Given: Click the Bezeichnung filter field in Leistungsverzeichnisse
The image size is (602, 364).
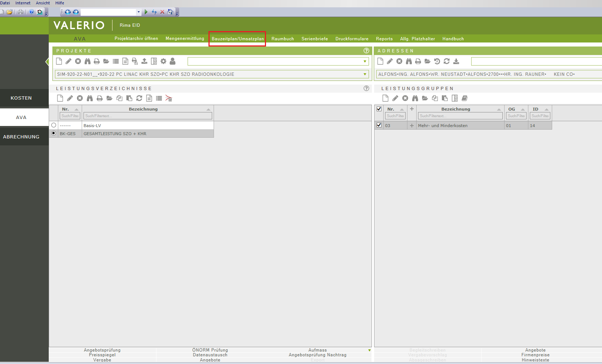Looking at the screenshot, I should pyautogui.click(x=148, y=116).
